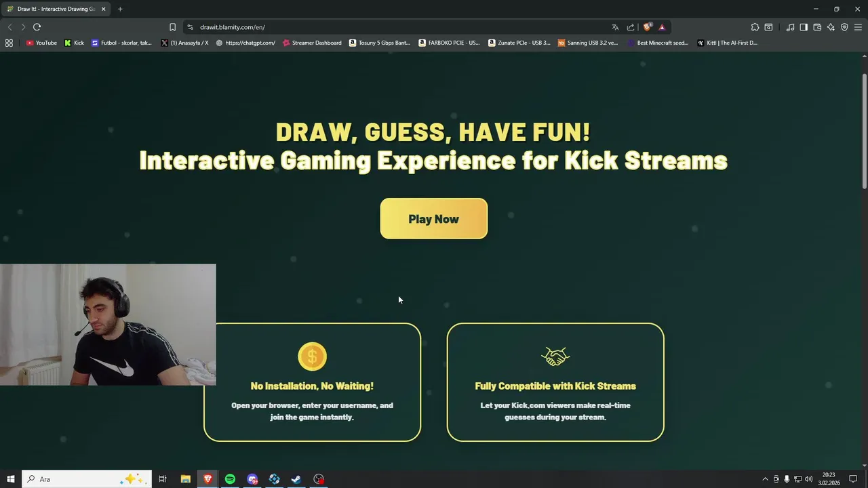
Task: Open the Streamer Dashboard bookmark
Action: pos(312,43)
